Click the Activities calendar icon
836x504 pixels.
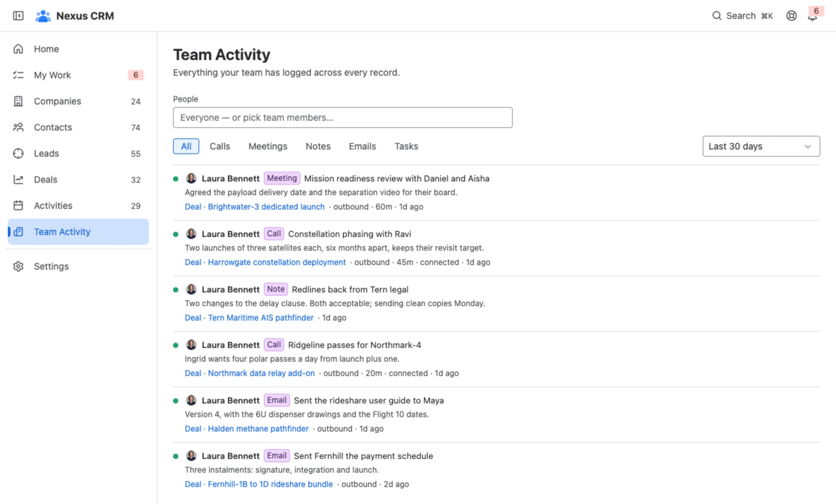pyautogui.click(x=18, y=206)
